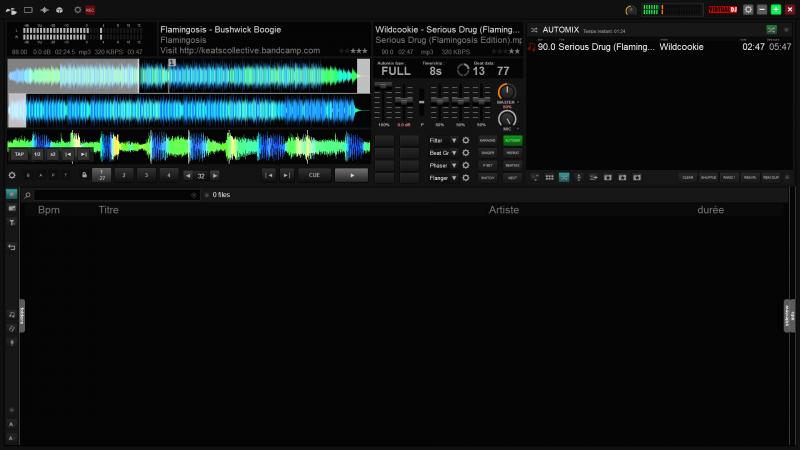Select hot cue pad 2
The image size is (800, 450).
coord(124,175)
